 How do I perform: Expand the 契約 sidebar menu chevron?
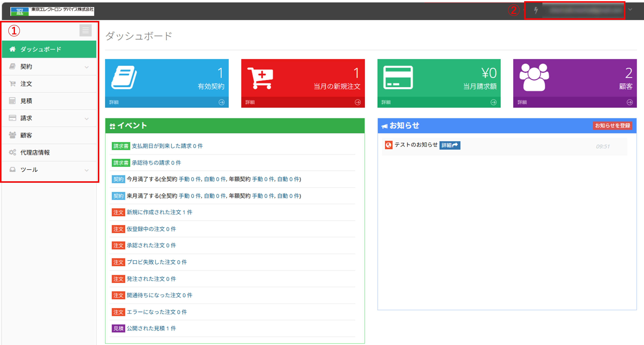[87, 67]
